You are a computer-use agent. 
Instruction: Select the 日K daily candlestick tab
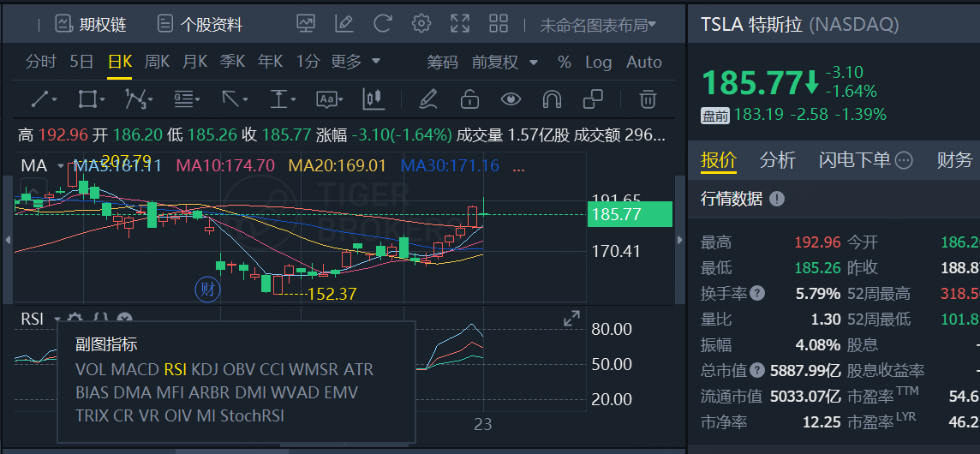pyautogui.click(x=119, y=62)
